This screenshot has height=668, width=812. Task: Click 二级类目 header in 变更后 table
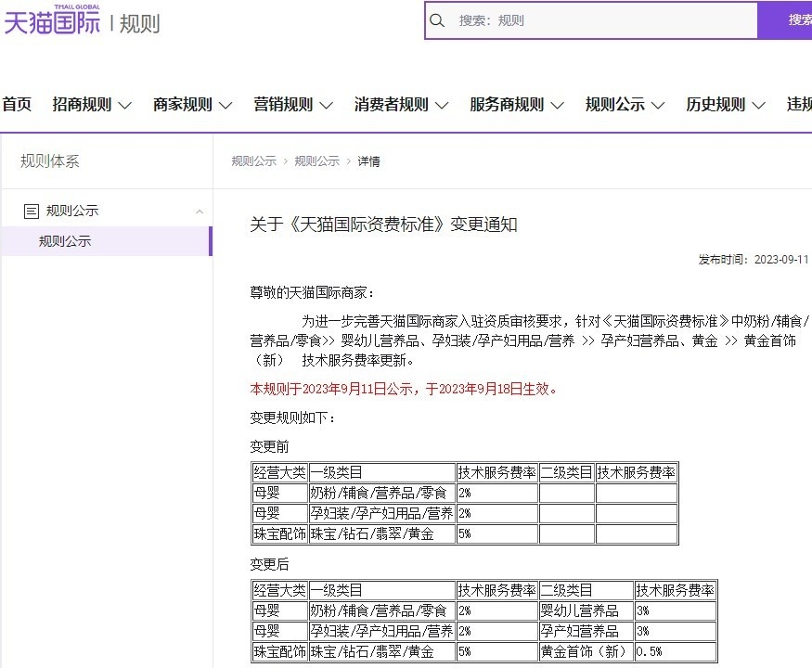[x=586, y=590]
